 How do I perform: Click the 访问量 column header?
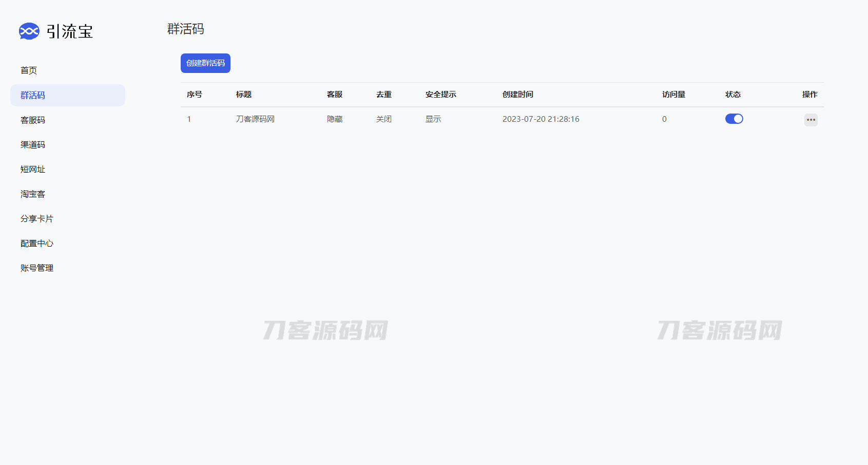coord(673,95)
